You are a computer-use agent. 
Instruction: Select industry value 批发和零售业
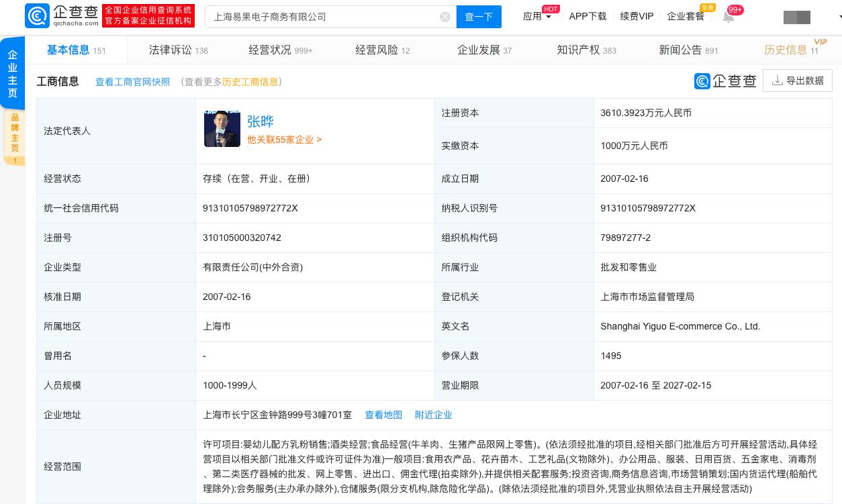[x=628, y=267]
